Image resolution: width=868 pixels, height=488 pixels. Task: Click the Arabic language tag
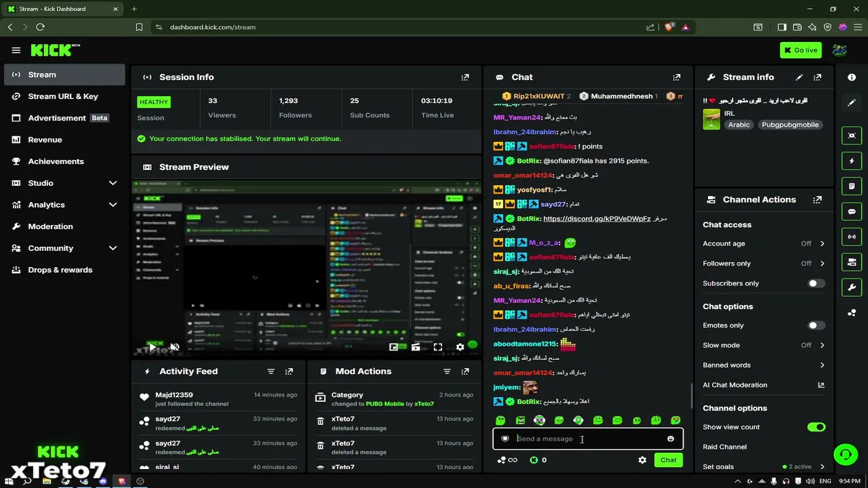(739, 125)
